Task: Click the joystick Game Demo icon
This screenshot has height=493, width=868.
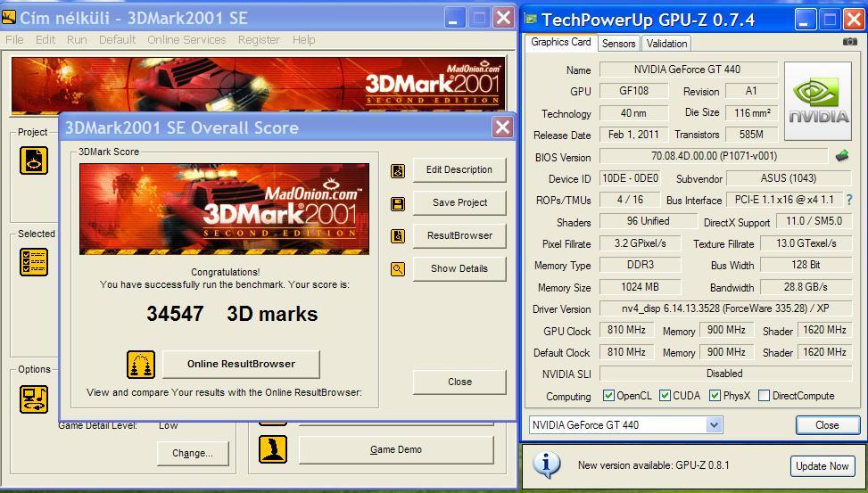Action: click(x=273, y=448)
